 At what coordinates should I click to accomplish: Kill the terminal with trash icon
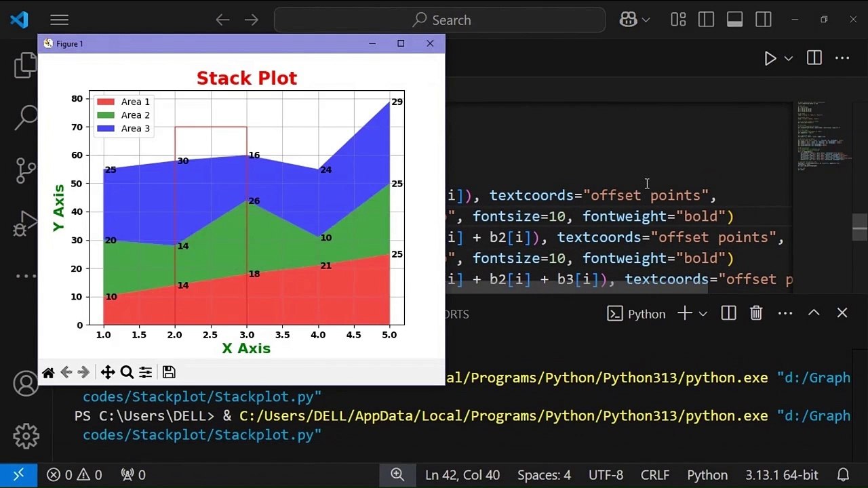click(756, 313)
